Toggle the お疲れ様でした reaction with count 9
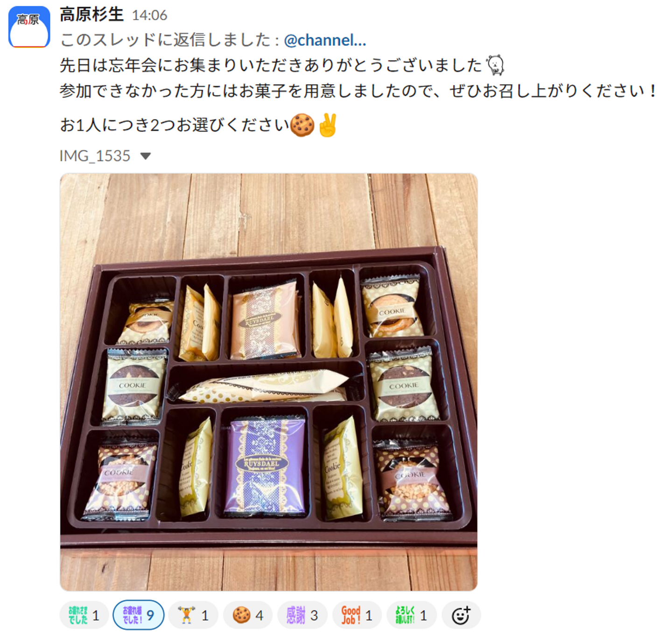 point(139,615)
